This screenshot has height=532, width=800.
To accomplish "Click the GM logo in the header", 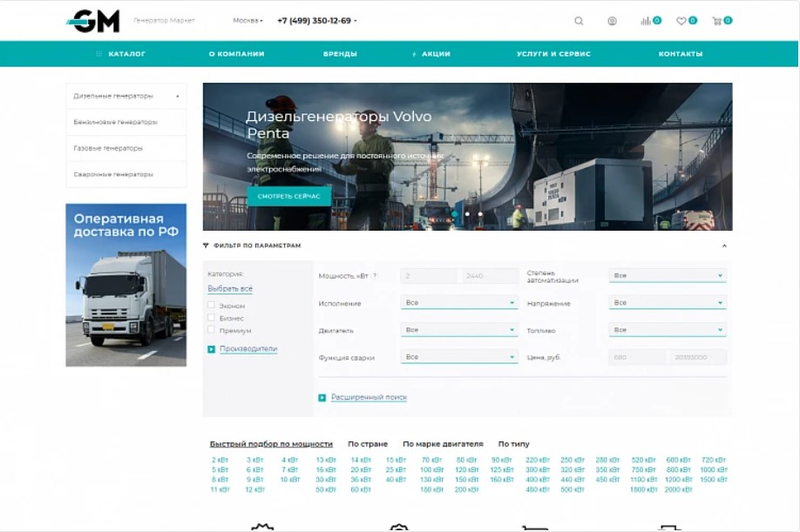I will (x=93, y=21).
